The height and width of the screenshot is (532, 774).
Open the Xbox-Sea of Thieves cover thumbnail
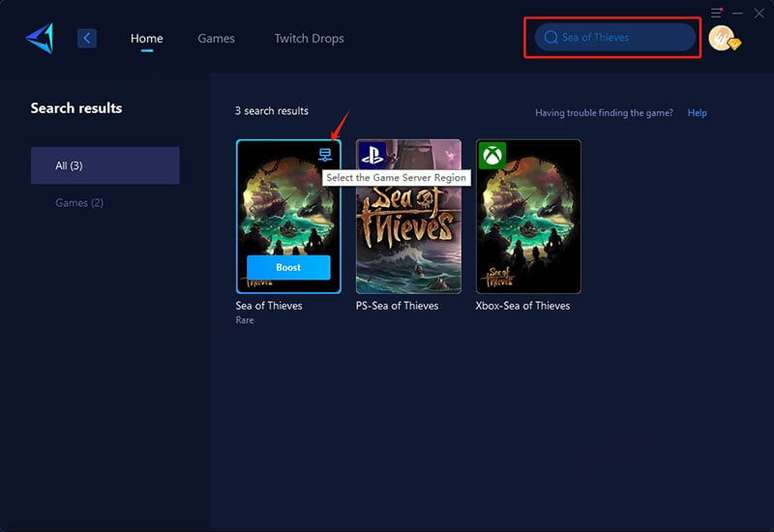pos(528,217)
